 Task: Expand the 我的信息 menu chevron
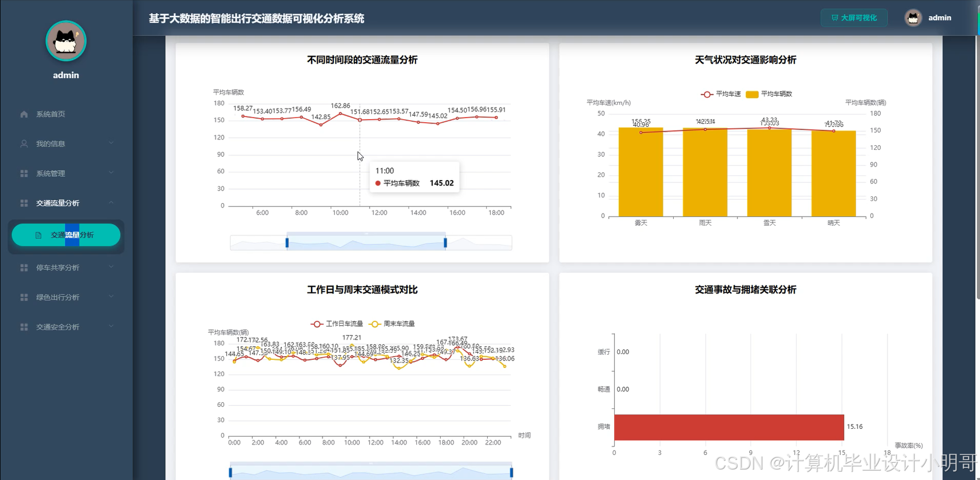pos(111,143)
